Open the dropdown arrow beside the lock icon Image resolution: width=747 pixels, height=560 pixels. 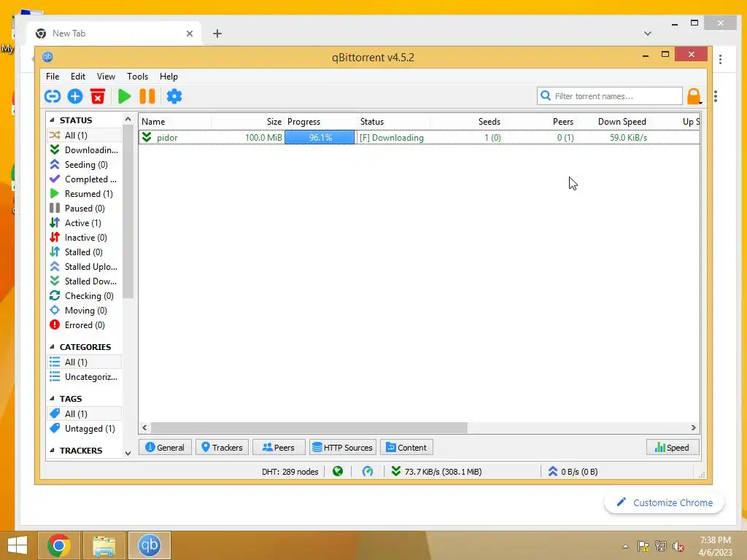pos(701,102)
